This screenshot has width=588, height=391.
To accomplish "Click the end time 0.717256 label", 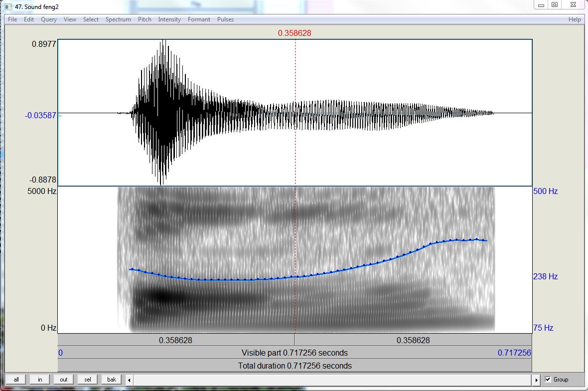I will (x=514, y=353).
